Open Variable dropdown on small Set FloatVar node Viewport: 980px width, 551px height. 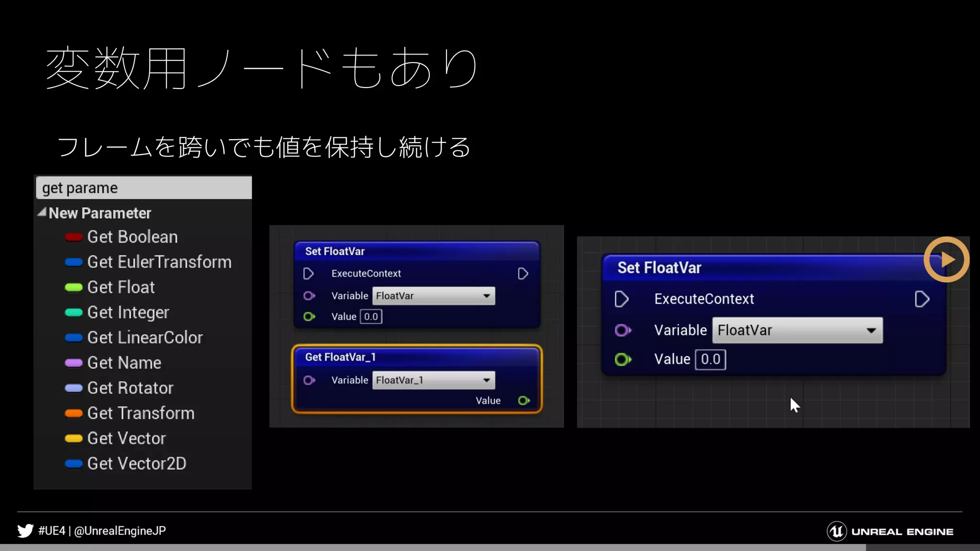point(434,296)
